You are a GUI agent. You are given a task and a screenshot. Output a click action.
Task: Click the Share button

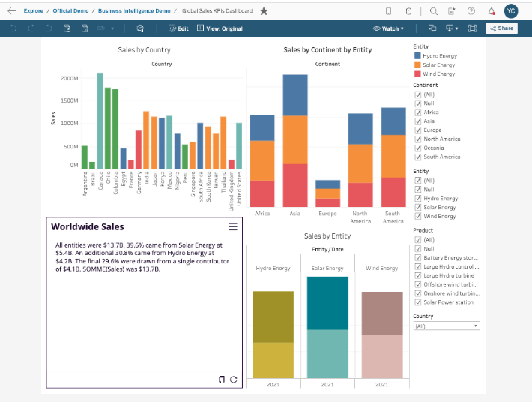pos(501,28)
